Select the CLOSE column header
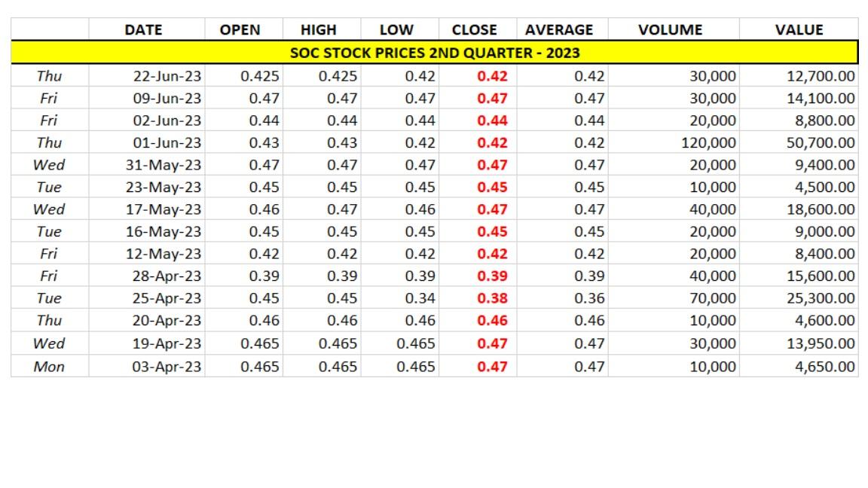The height and width of the screenshot is (488, 868). (x=475, y=29)
